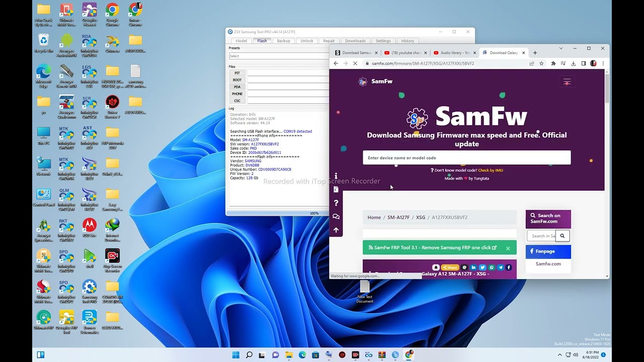Focus the Search in SamFw sidebar field

tap(541, 236)
